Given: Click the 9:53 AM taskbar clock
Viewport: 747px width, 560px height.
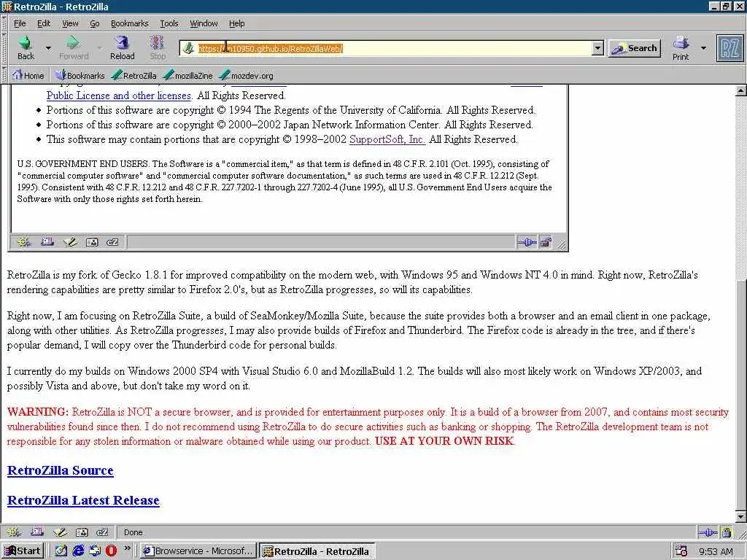Looking at the screenshot, I should tap(716, 552).
